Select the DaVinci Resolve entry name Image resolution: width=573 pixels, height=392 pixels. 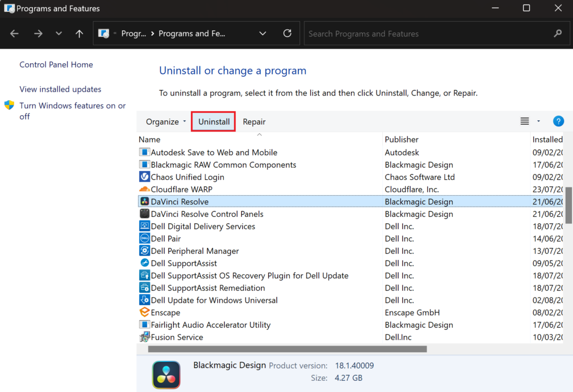pyautogui.click(x=180, y=202)
